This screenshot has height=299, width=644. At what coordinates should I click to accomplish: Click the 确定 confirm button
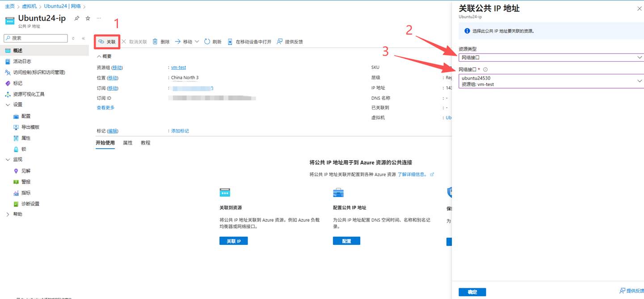[472, 292]
